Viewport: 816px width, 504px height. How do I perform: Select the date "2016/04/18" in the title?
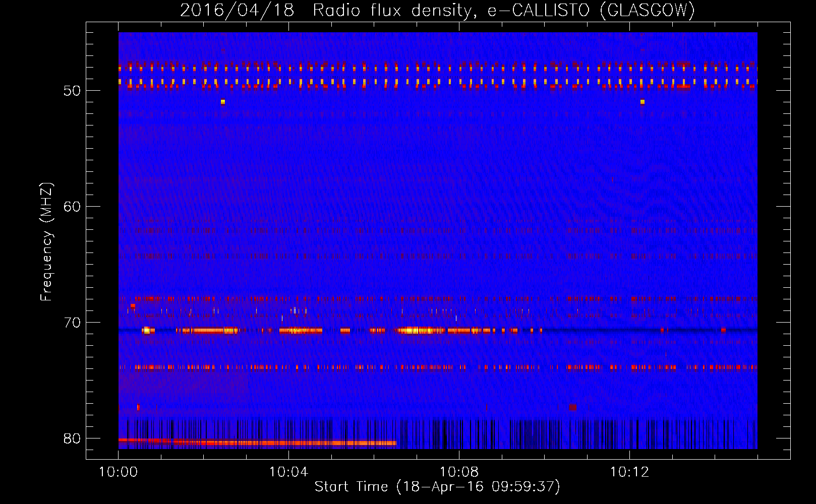click(237, 11)
